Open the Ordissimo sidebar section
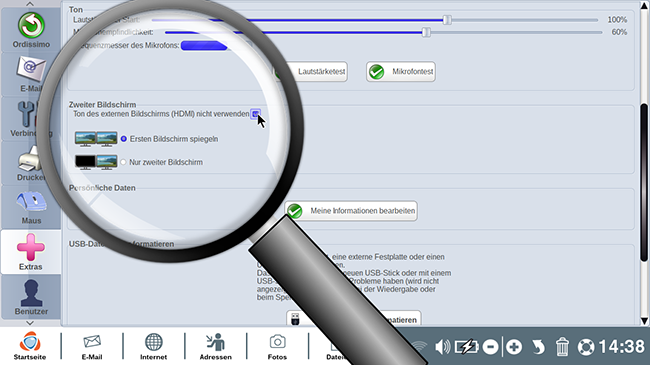 click(x=31, y=30)
